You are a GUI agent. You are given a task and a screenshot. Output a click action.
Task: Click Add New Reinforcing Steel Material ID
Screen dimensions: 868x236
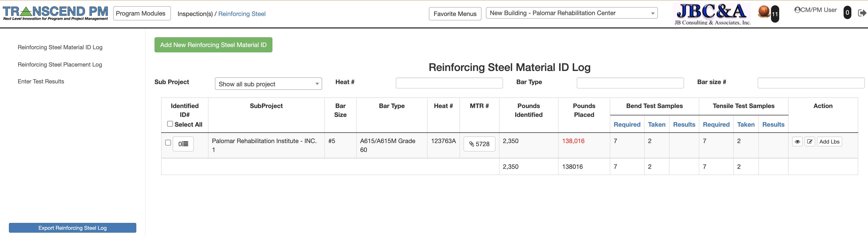[213, 45]
